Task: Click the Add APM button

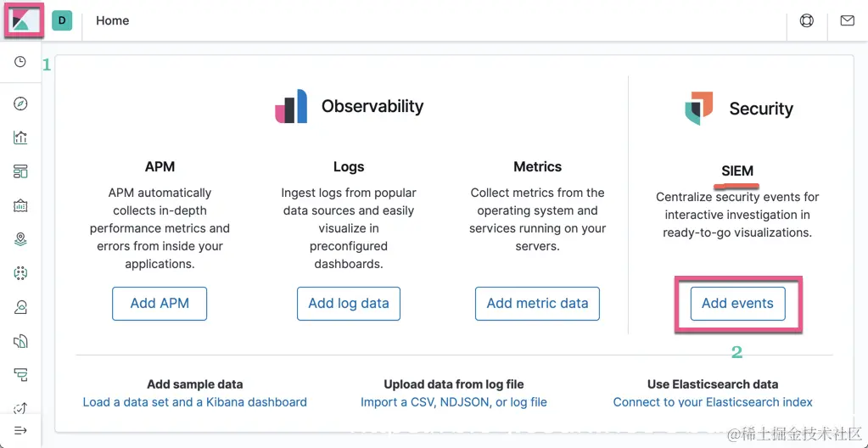Action: pos(160,303)
